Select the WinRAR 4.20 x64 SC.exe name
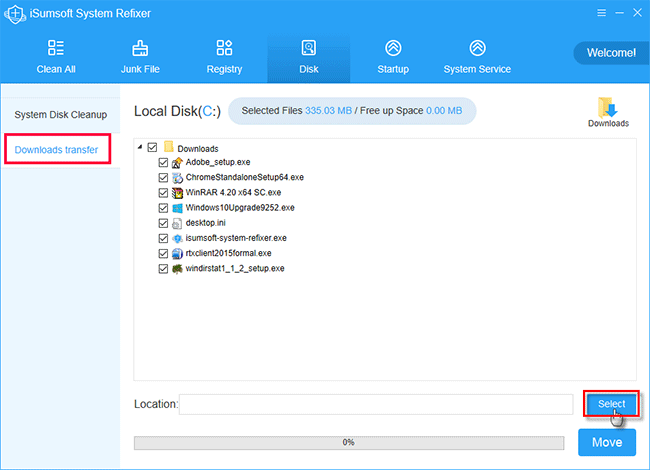The image size is (650, 470). pos(233,192)
